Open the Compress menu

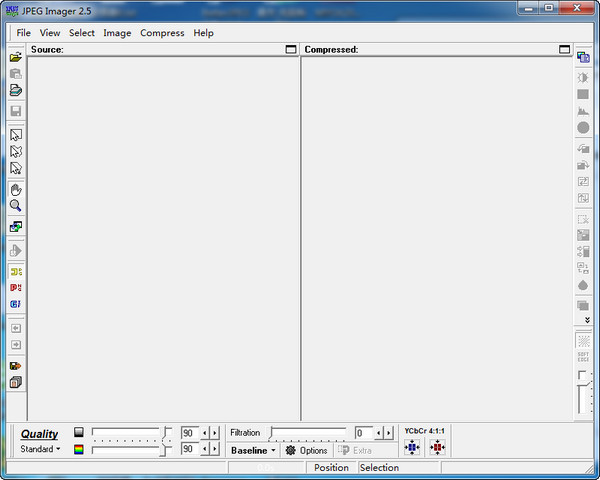162,33
